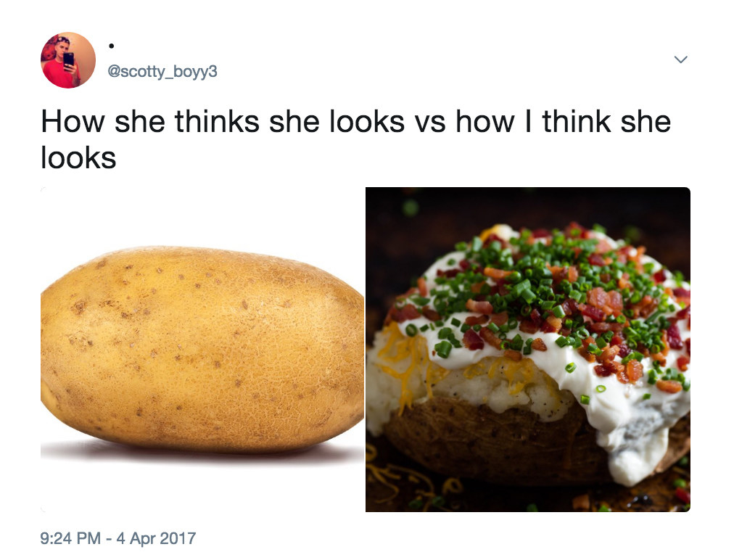The height and width of the screenshot is (560, 734).
Task: Open the @scotty_boyy3 profile handle
Action: (162, 72)
